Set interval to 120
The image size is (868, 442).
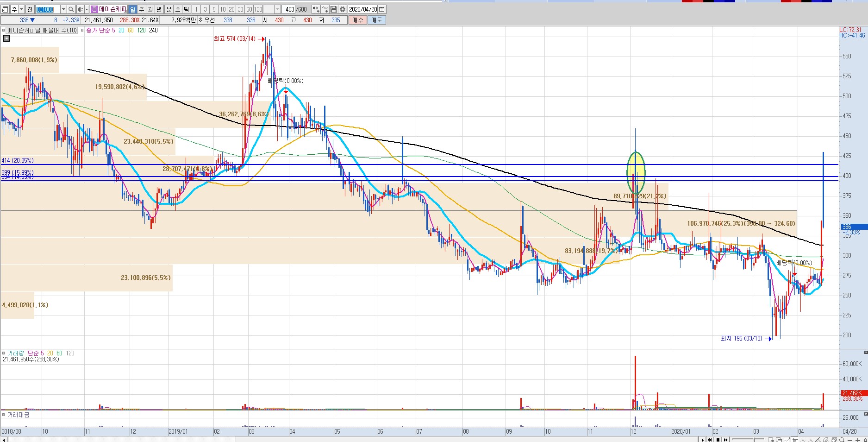point(258,9)
